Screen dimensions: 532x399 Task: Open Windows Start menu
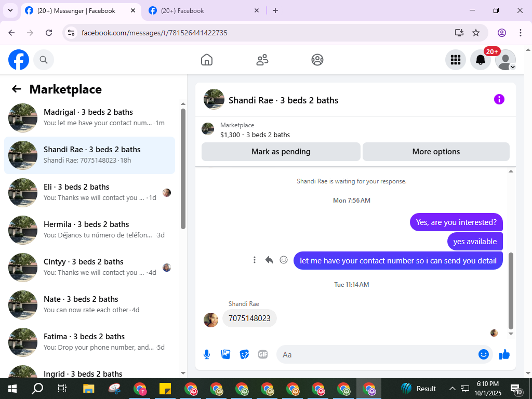(12, 389)
